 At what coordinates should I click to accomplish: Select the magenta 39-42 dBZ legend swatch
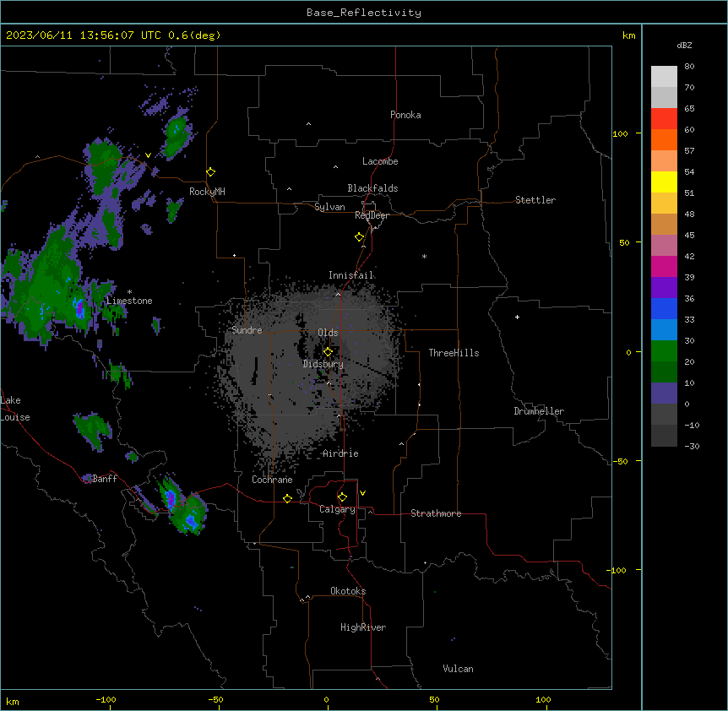point(664,266)
